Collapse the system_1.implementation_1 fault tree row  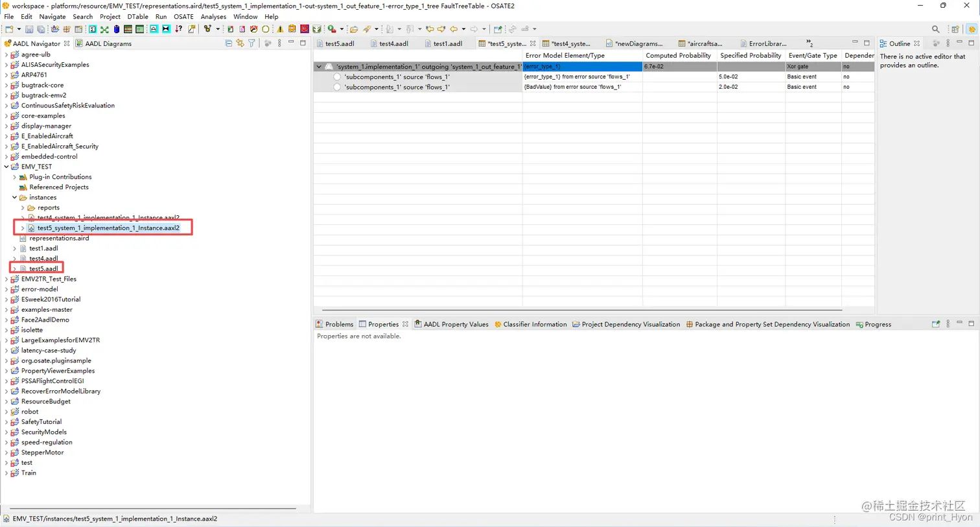point(319,67)
